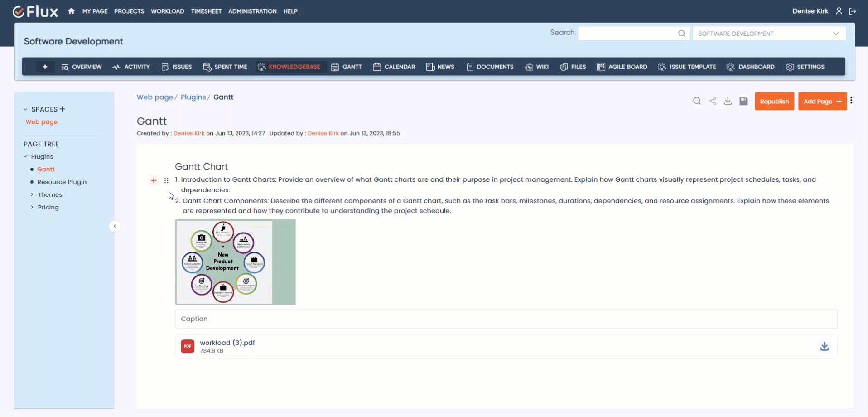Screen dimensions: 868x417
Task: Click the Add Page button
Action: tap(822, 101)
